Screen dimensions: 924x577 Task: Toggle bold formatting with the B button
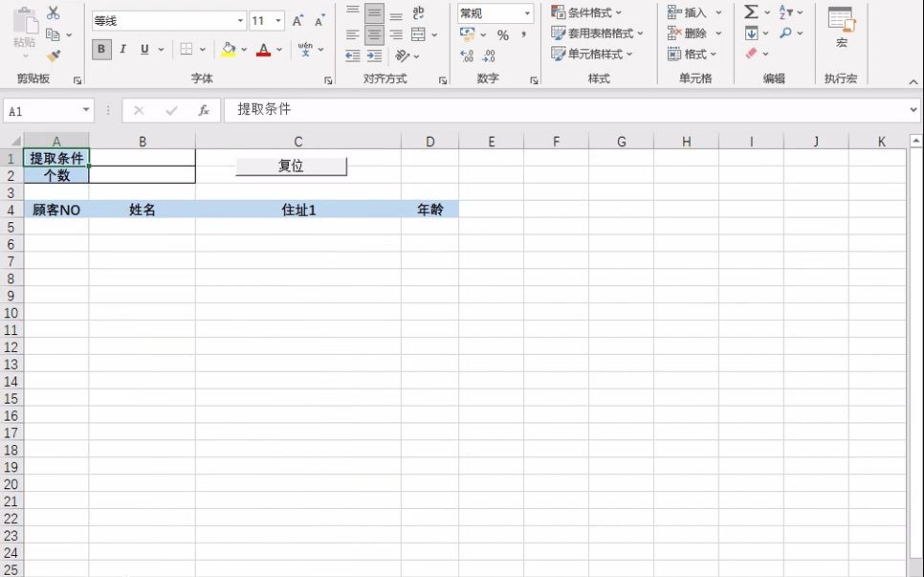point(100,49)
